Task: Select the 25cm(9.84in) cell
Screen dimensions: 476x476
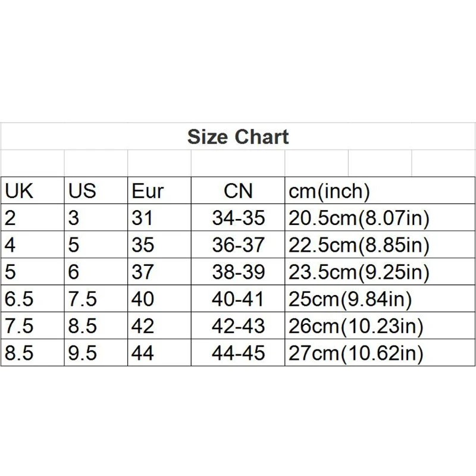Action: tap(380, 299)
